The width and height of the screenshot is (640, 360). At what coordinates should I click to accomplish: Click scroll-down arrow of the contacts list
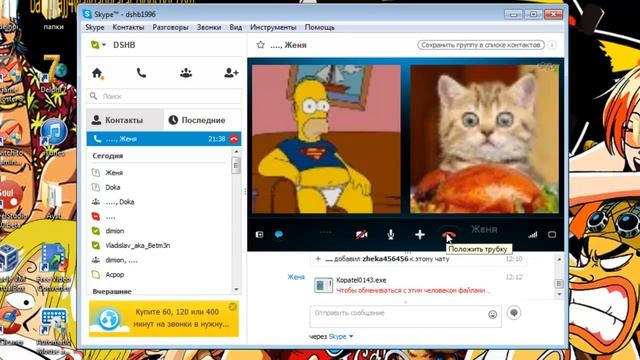tap(236, 289)
